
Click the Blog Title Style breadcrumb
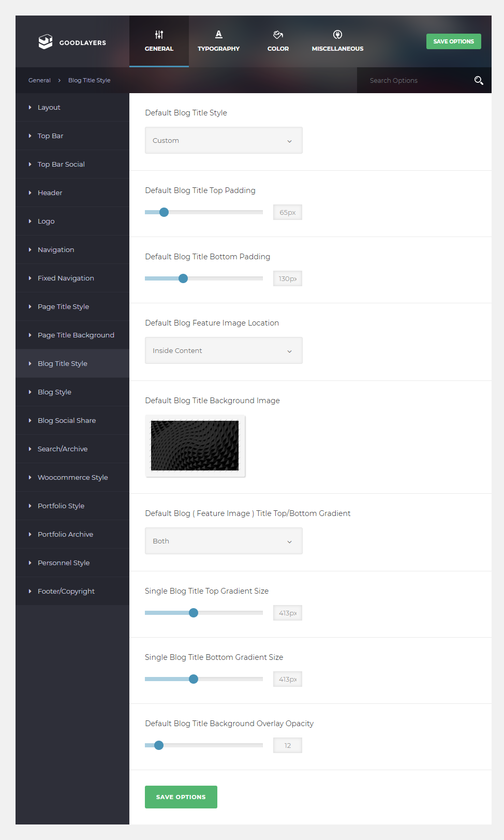[x=89, y=80]
